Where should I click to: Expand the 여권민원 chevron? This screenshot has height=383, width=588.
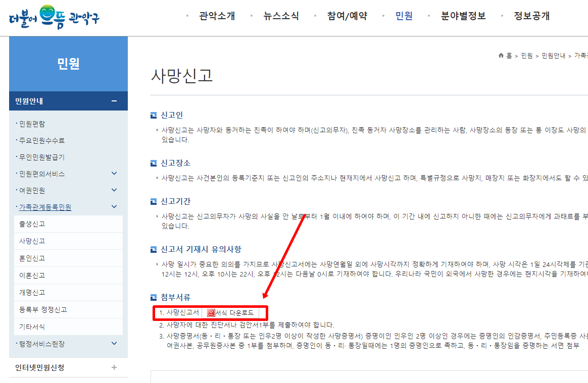point(114,190)
